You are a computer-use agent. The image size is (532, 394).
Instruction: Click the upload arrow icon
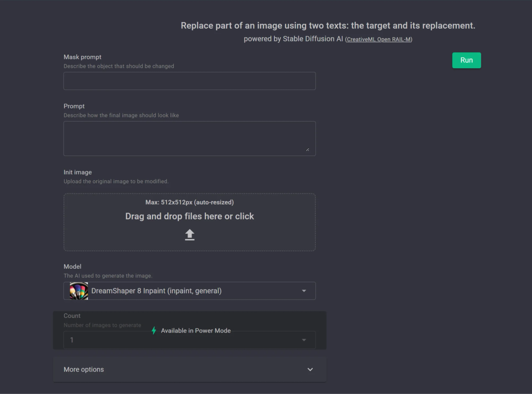(x=190, y=234)
